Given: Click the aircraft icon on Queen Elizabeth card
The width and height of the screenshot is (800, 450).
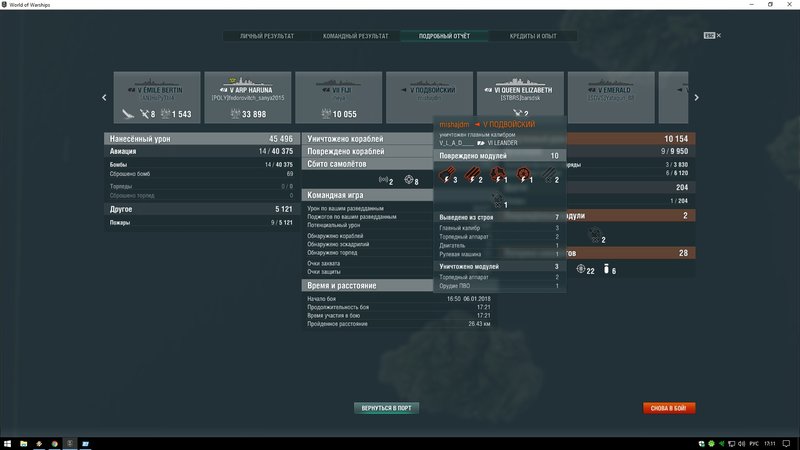Looking at the screenshot, I should coord(517,113).
